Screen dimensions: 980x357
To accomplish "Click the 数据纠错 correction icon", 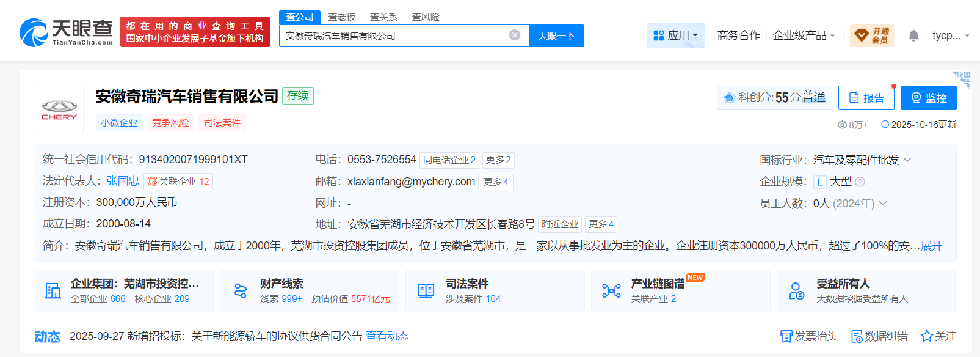I will pyautogui.click(x=857, y=336).
